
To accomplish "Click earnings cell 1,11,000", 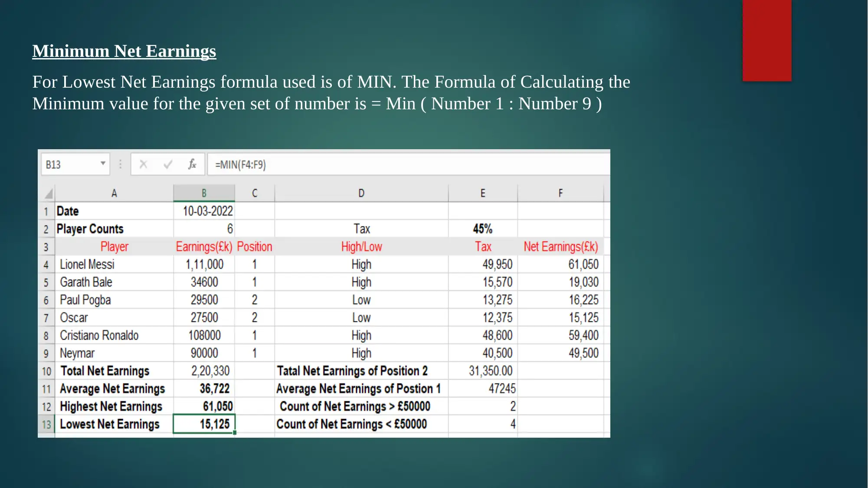I will click(x=204, y=265).
